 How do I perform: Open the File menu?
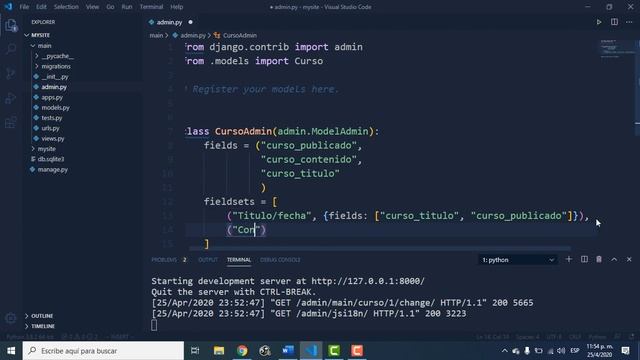tap(24, 7)
